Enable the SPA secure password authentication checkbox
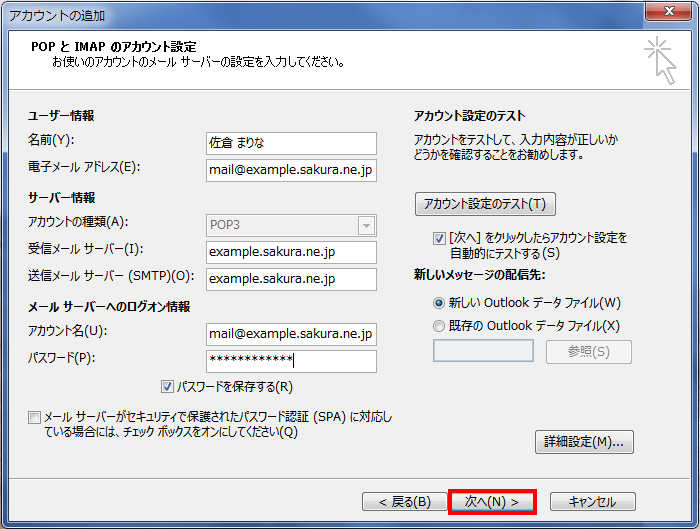Image resolution: width=700 pixels, height=529 pixels. click(x=35, y=417)
